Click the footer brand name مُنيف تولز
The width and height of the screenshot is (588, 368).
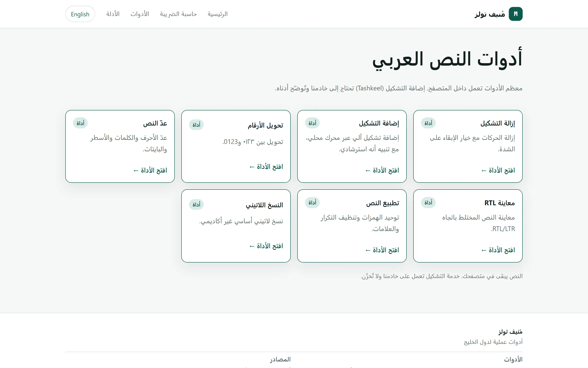coord(510,332)
